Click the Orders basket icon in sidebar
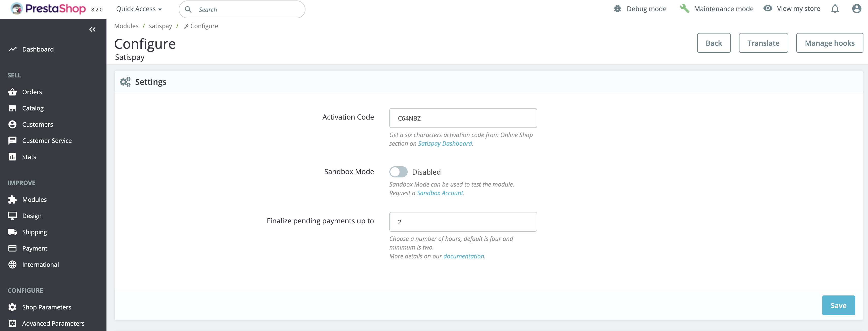The height and width of the screenshot is (331, 868). [12, 92]
